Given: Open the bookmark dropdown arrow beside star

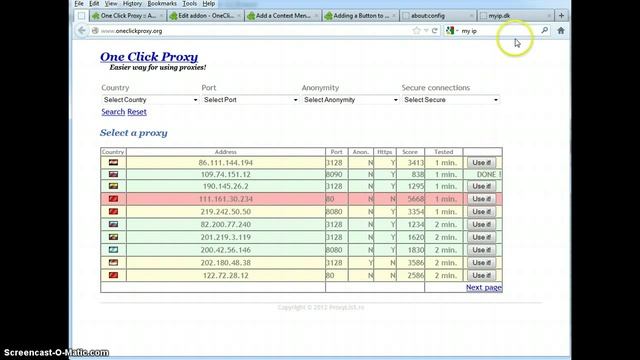Looking at the screenshot, I should tap(426, 31).
